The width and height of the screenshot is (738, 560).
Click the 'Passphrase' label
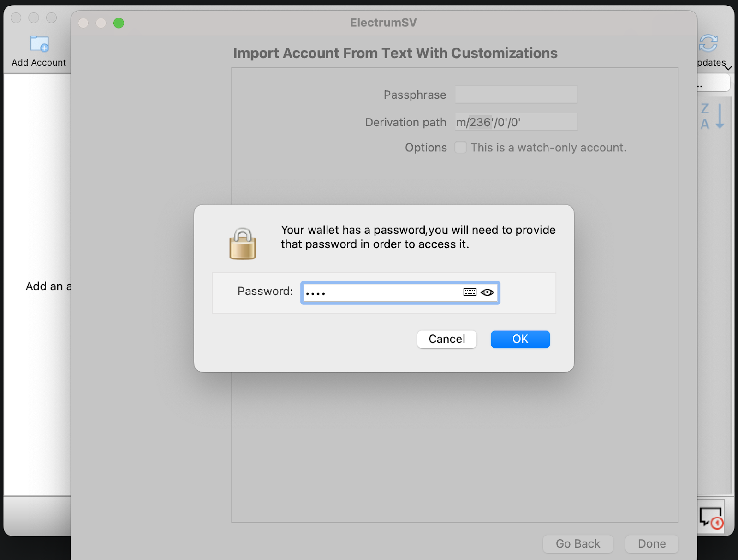[415, 95]
